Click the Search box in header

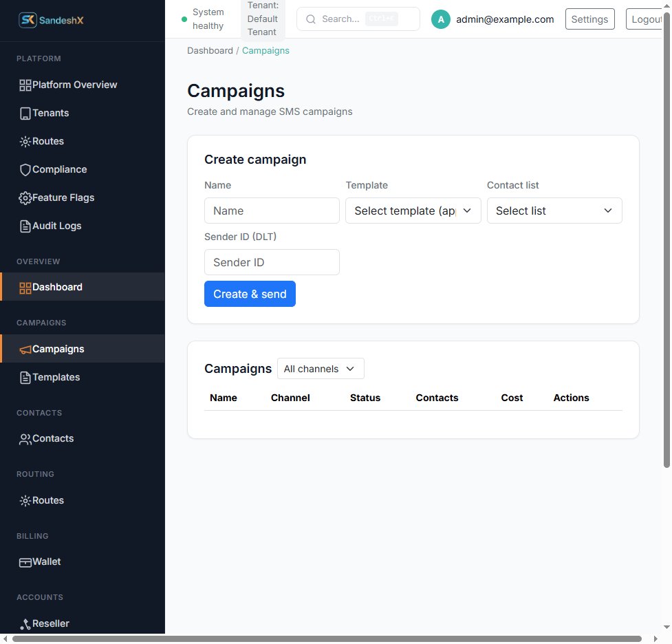358,19
